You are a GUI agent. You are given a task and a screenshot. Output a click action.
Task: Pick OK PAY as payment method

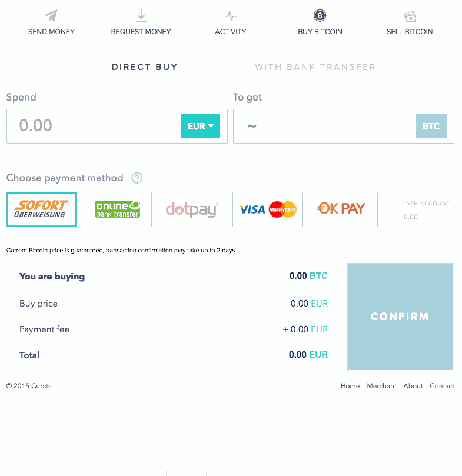pyautogui.click(x=343, y=209)
